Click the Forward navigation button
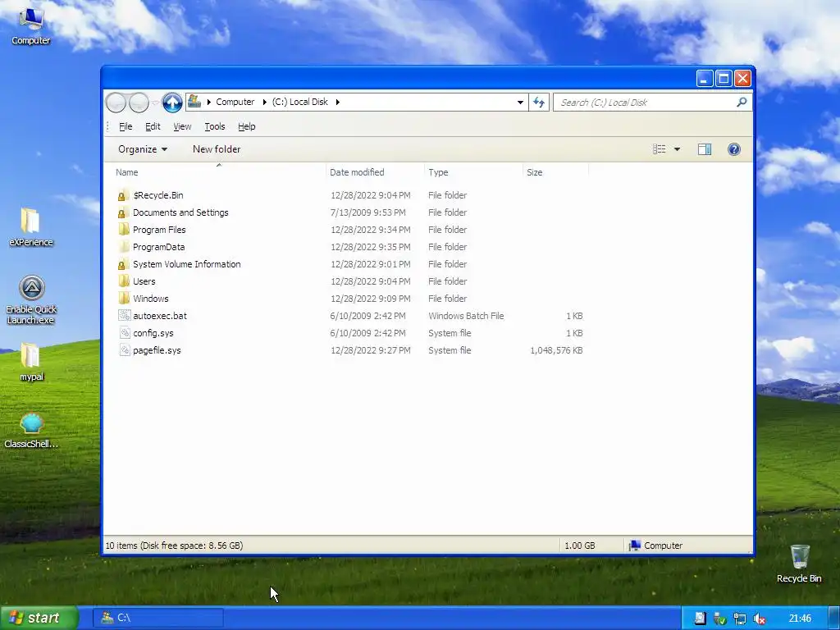Viewport: 840px width, 630px height. click(139, 103)
